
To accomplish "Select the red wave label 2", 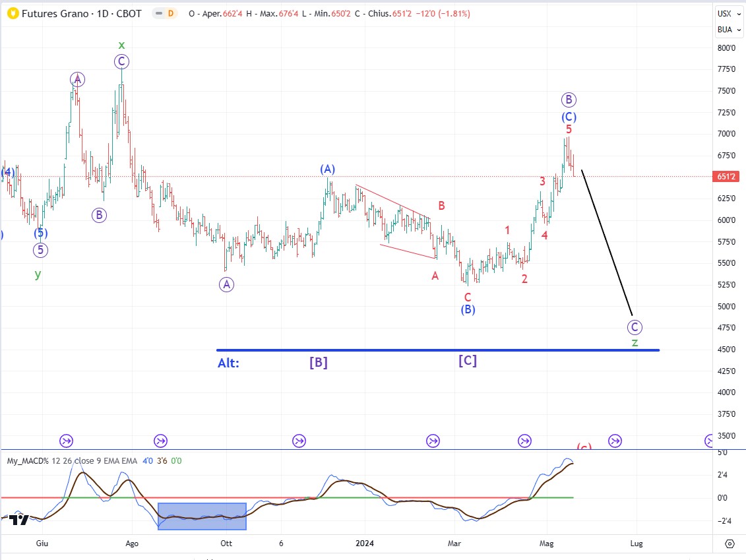I will pyautogui.click(x=524, y=279).
